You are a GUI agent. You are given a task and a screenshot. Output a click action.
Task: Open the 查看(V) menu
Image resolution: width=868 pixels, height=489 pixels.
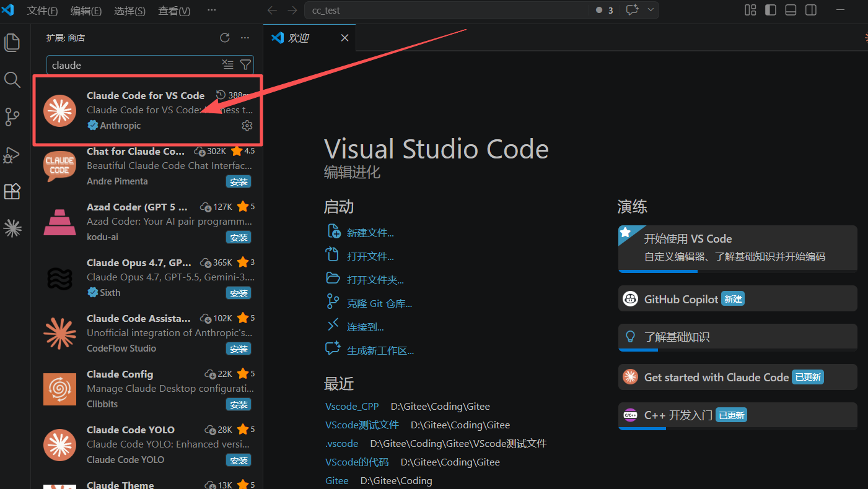pyautogui.click(x=174, y=11)
